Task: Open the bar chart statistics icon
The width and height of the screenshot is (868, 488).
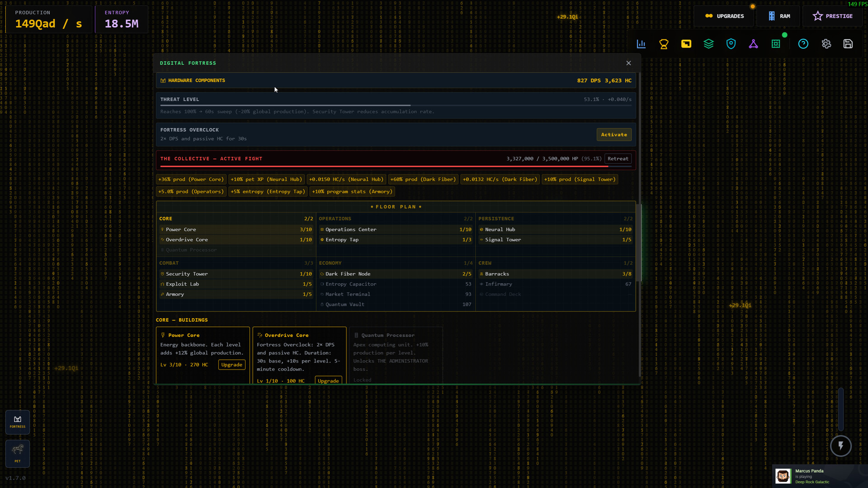Action: point(641,44)
